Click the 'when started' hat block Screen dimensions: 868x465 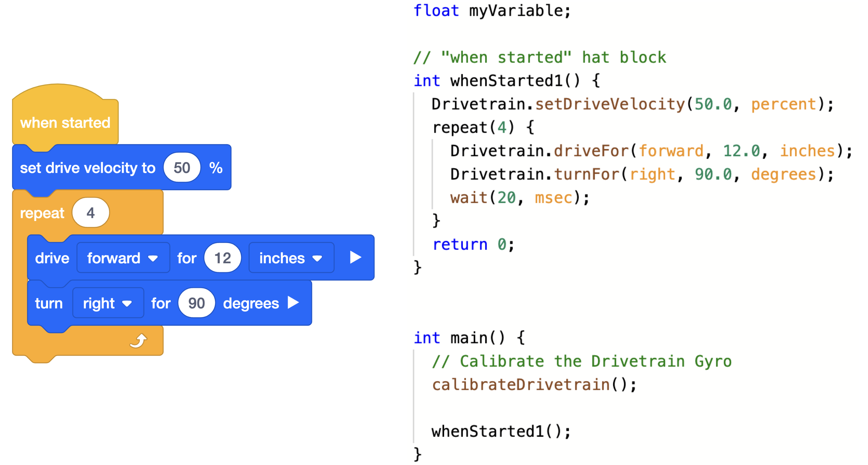point(65,122)
